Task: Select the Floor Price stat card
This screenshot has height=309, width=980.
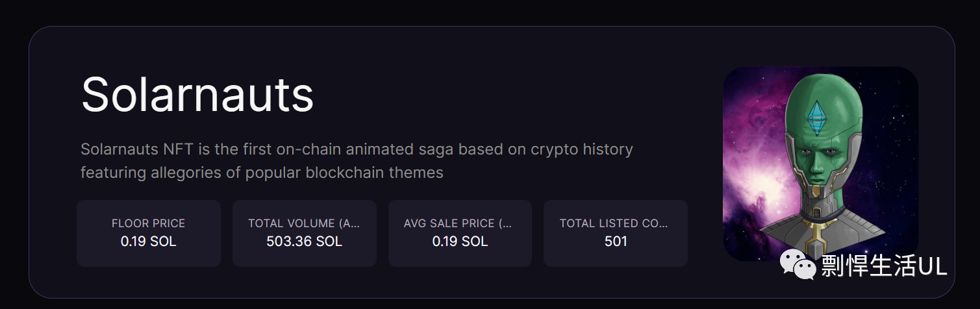Action: point(149,233)
